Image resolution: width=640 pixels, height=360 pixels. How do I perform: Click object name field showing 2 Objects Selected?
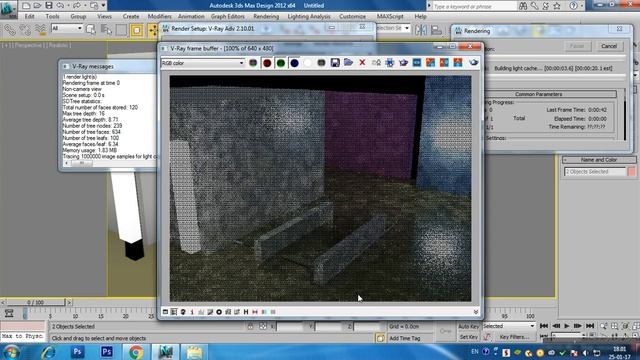pos(595,171)
